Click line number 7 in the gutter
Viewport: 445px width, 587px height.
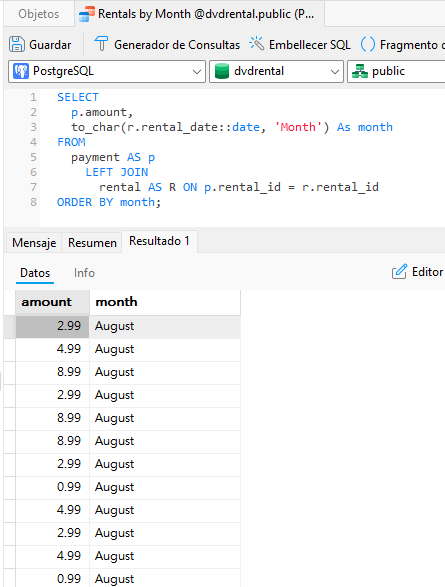coord(33,187)
